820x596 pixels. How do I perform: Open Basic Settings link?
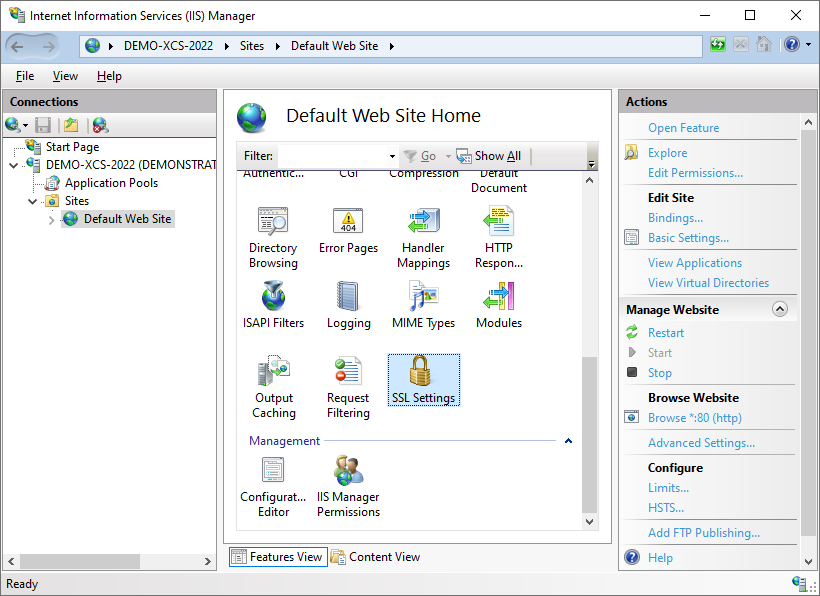coord(688,238)
